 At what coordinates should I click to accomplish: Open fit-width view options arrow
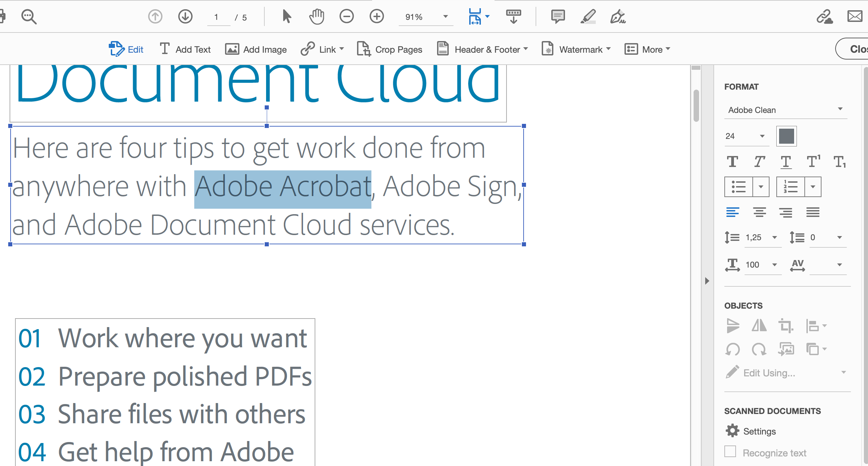[487, 16]
